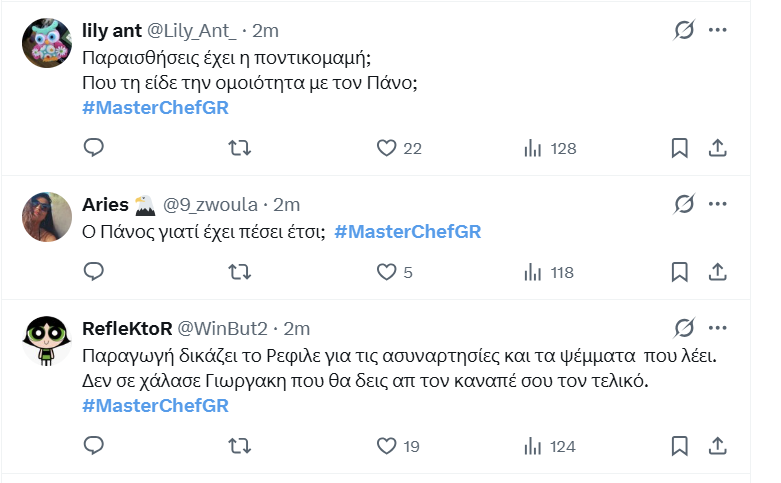Share lily ant's tweet
This screenshot has width=781, height=483.
point(717,148)
